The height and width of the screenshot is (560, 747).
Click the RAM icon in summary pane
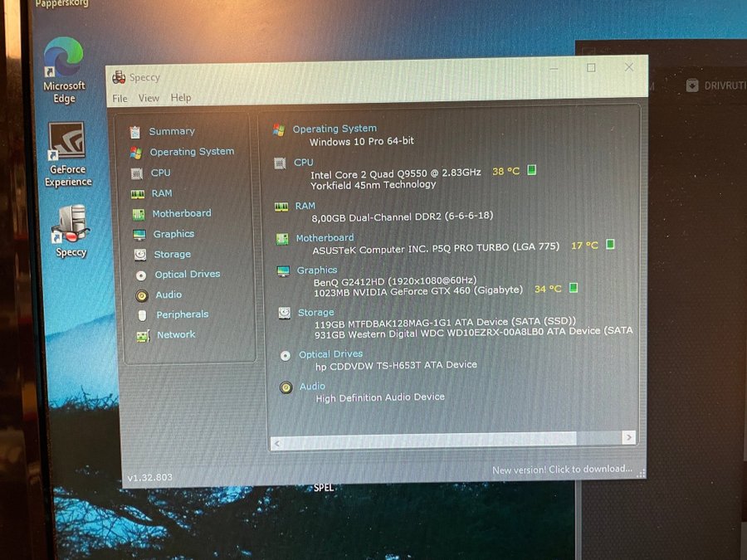point(281,207)
